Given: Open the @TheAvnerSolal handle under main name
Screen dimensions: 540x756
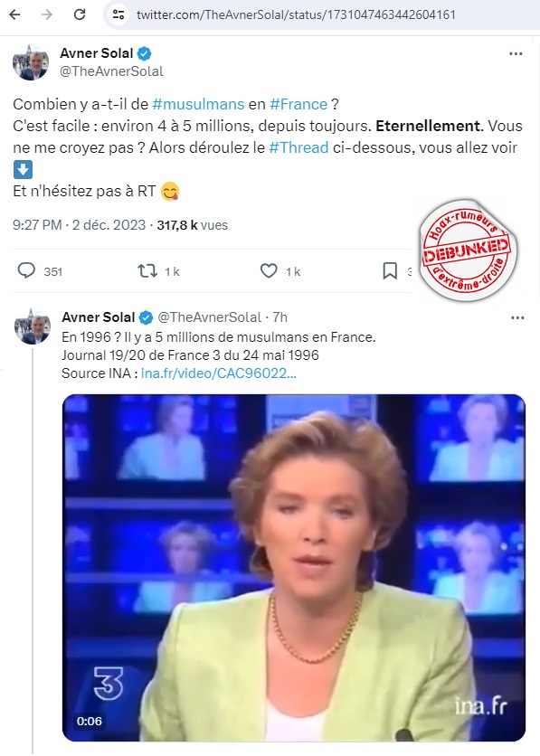Looking at the screenshot, I should 111,71.
